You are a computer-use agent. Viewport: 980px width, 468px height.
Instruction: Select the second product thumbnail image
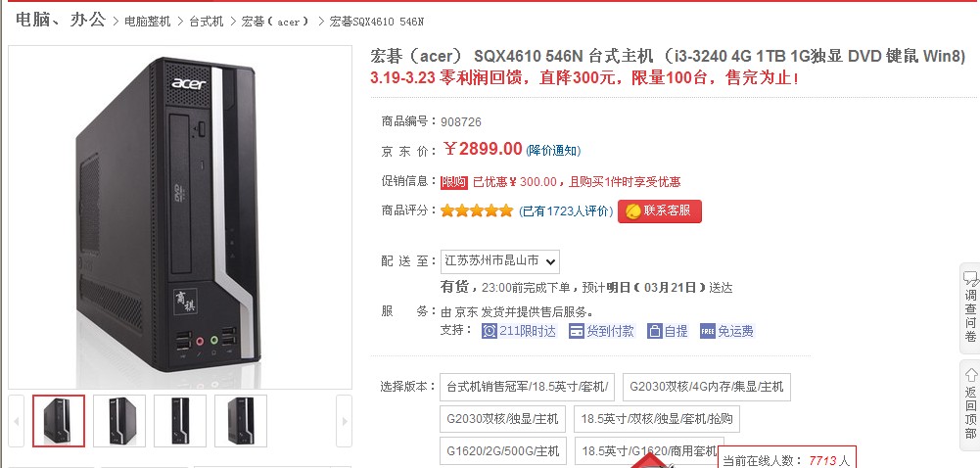pyautogui.click(x=119, y=420)
